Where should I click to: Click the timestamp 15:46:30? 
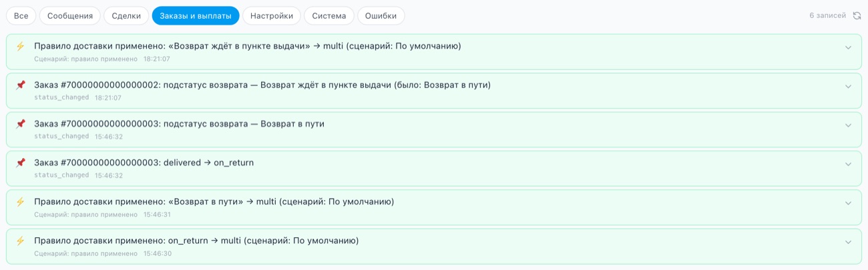(157, 253)
